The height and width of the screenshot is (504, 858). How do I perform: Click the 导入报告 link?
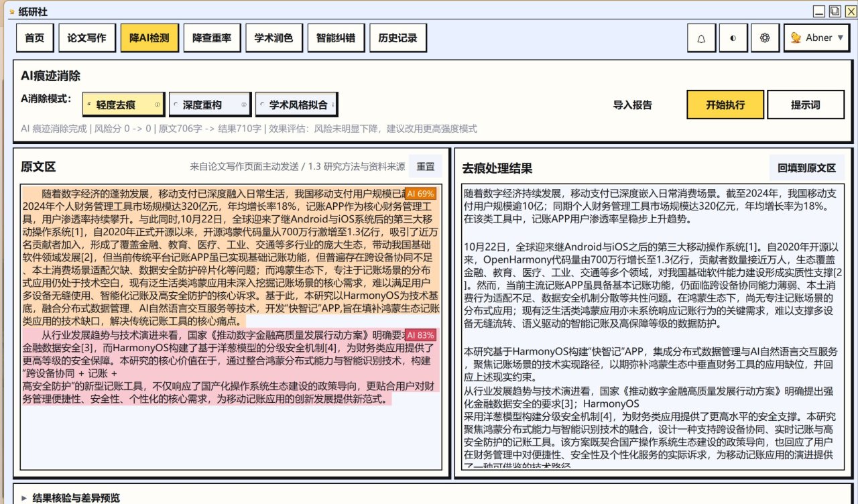632,105
